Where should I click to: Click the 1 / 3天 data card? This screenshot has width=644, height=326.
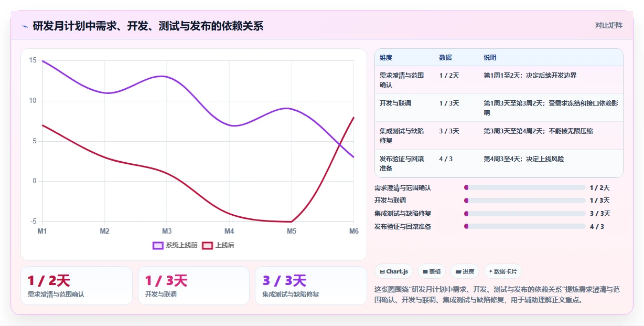point(194,286)
